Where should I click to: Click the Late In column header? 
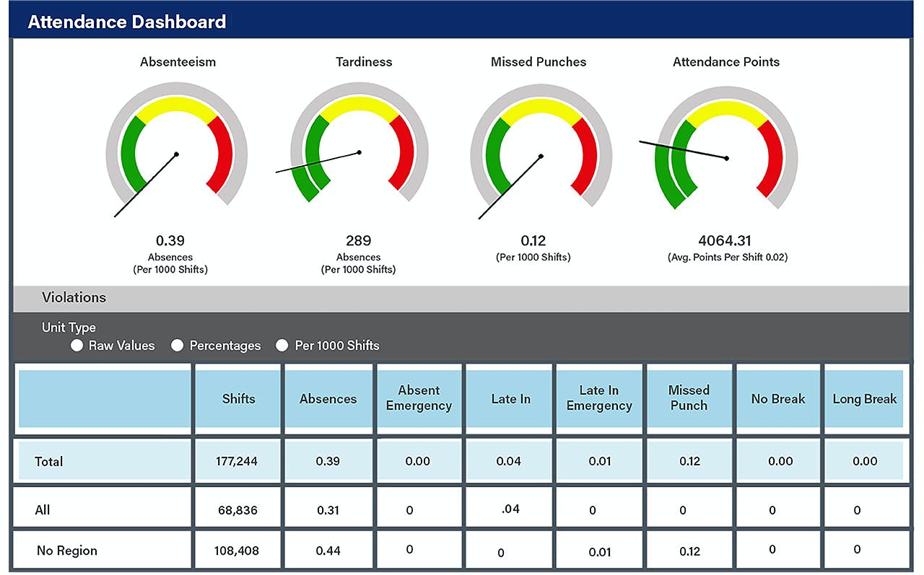(510, 399)
